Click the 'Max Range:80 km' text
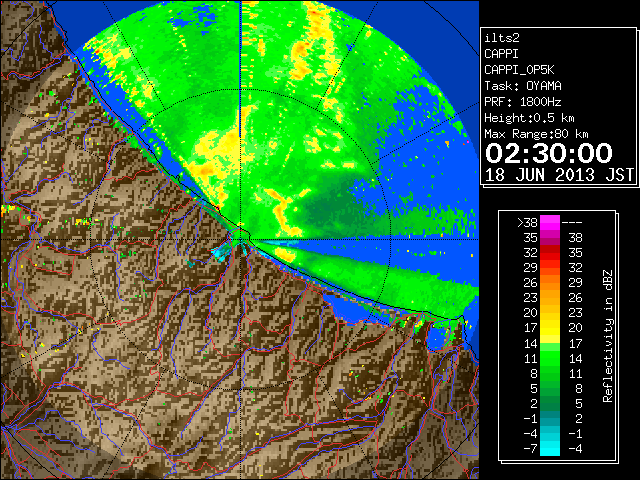640x480 pixels. pyautogui.click(x=536, y=134)
